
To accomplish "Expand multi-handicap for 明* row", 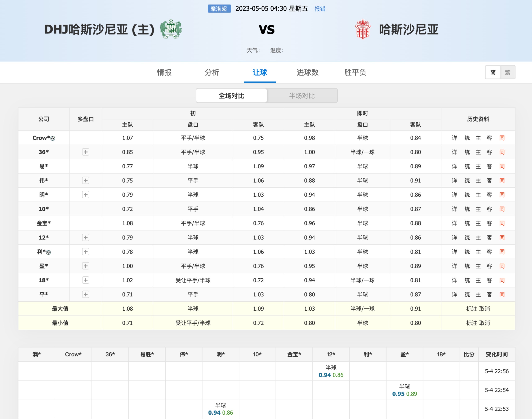I will pyautogui.click(x=85, y=195).
